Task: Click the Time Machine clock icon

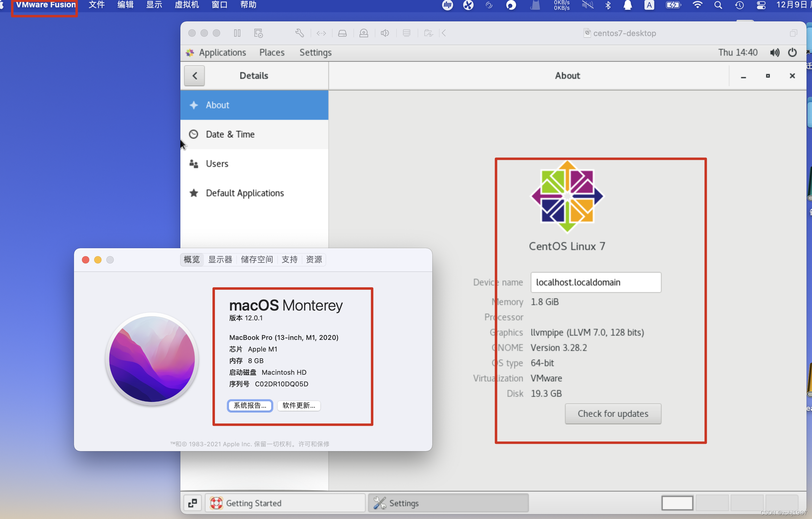Action: pos(740,5)
